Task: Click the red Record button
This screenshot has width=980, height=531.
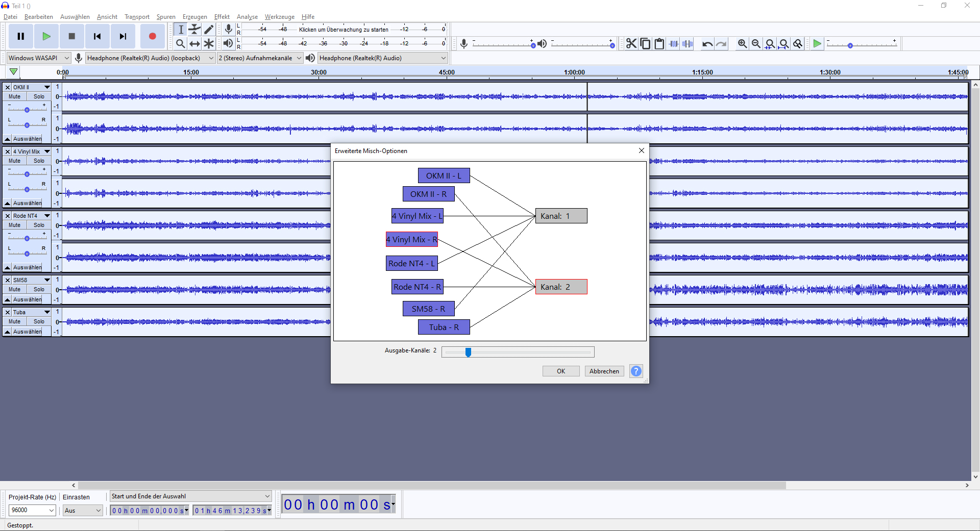Action: pyautogui.click(x=152, y=36)
